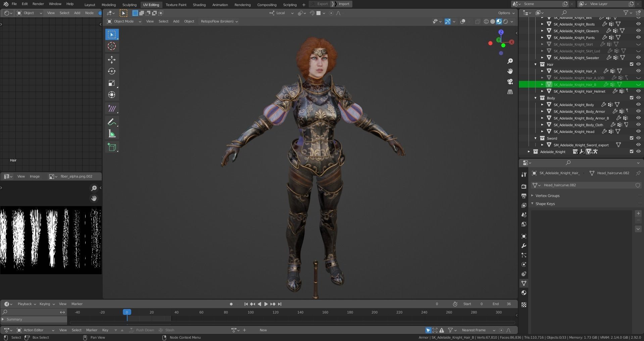Click New action button in Action Editor
644x341 pixels.
(263, 330)
